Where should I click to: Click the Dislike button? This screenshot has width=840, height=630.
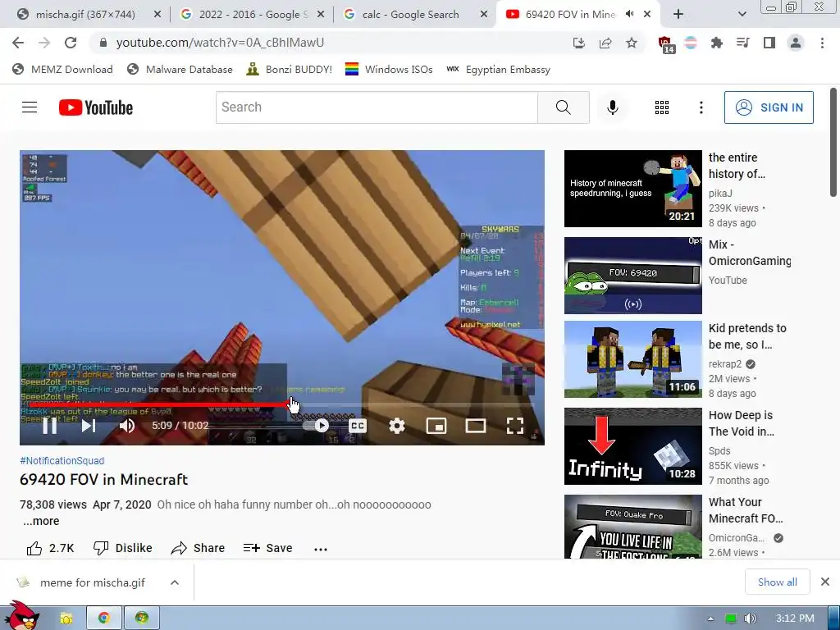coord(123,548)
